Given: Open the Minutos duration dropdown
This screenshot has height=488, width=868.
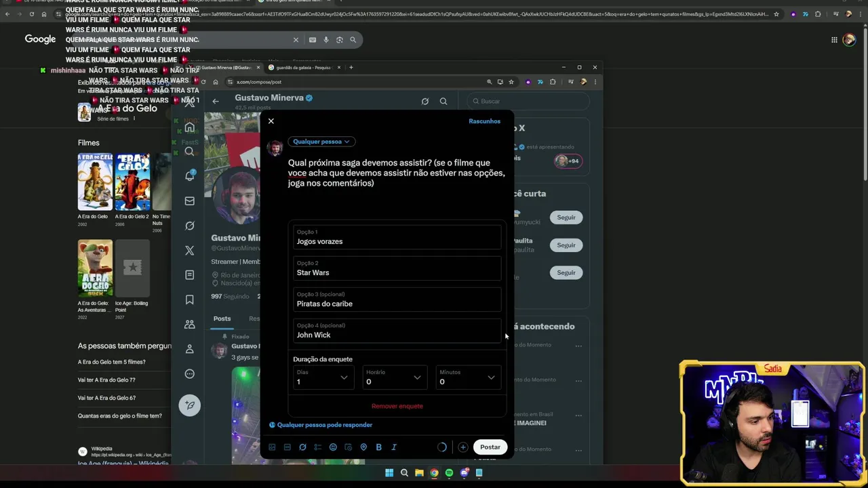Looking at the screenshot, I should pyautogui.click(x=468, y=378).
